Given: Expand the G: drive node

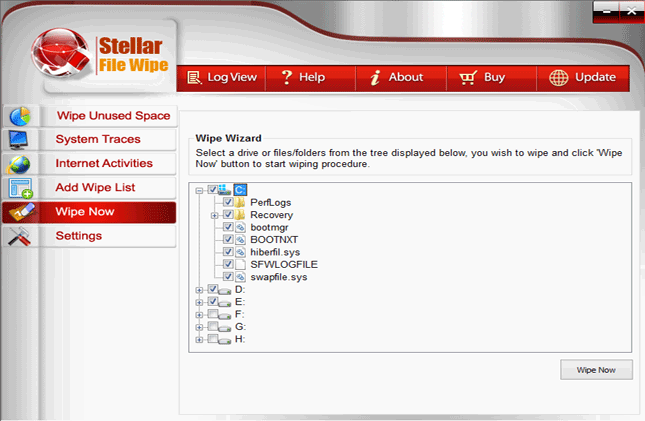Looking at the screenshot, I should 199,328.
